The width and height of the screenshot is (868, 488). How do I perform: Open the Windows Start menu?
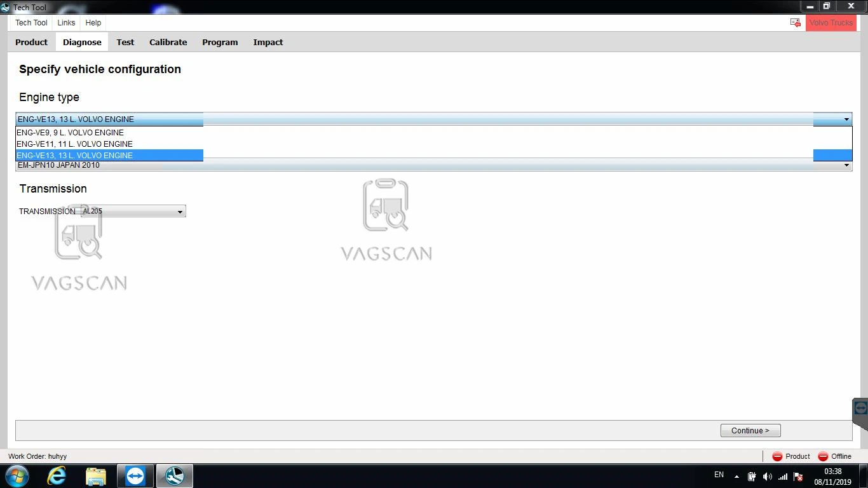tap(17, 476)
